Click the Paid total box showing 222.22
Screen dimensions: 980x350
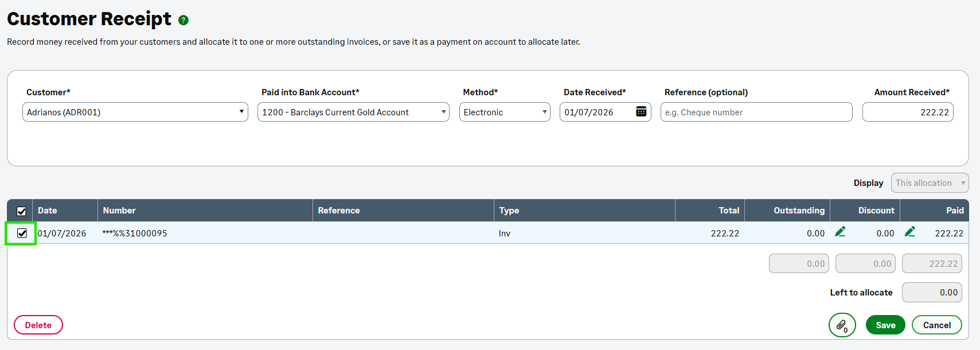point(932,264)
